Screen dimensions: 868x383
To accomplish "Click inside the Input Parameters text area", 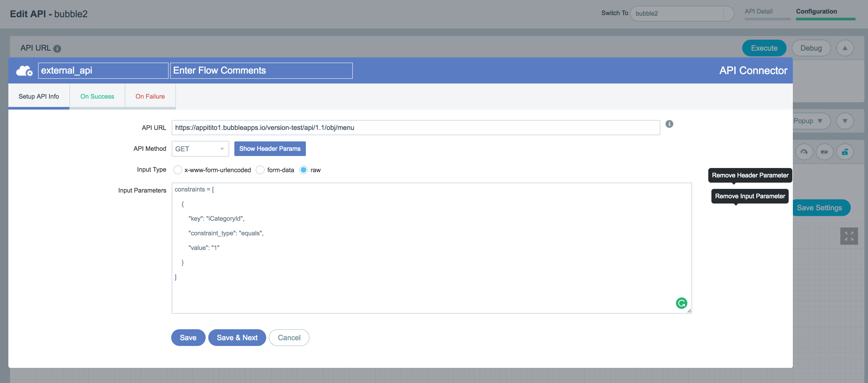I will click(432, 248).
